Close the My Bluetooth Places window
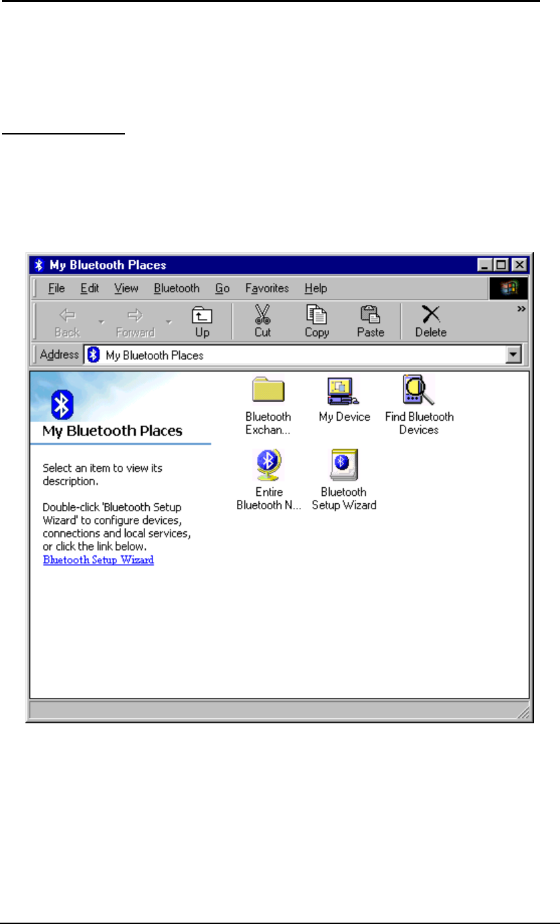Screen dimensions: 560x924 click(519, 265)
